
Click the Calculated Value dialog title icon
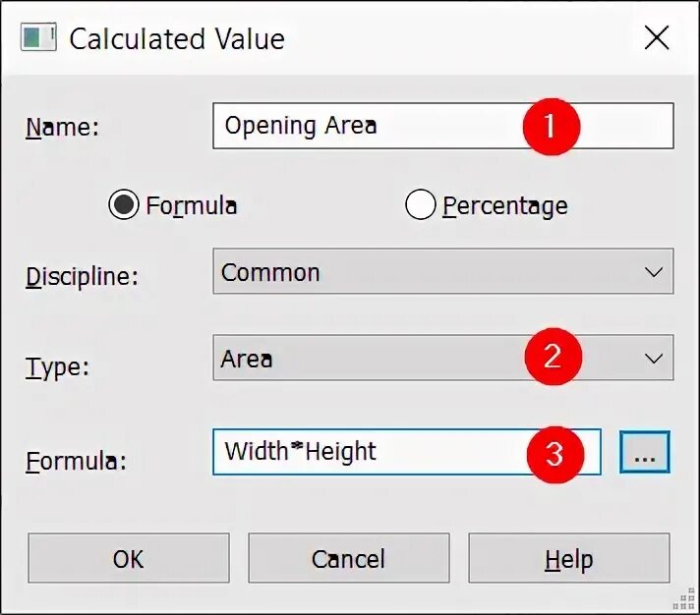pos(38,37)
